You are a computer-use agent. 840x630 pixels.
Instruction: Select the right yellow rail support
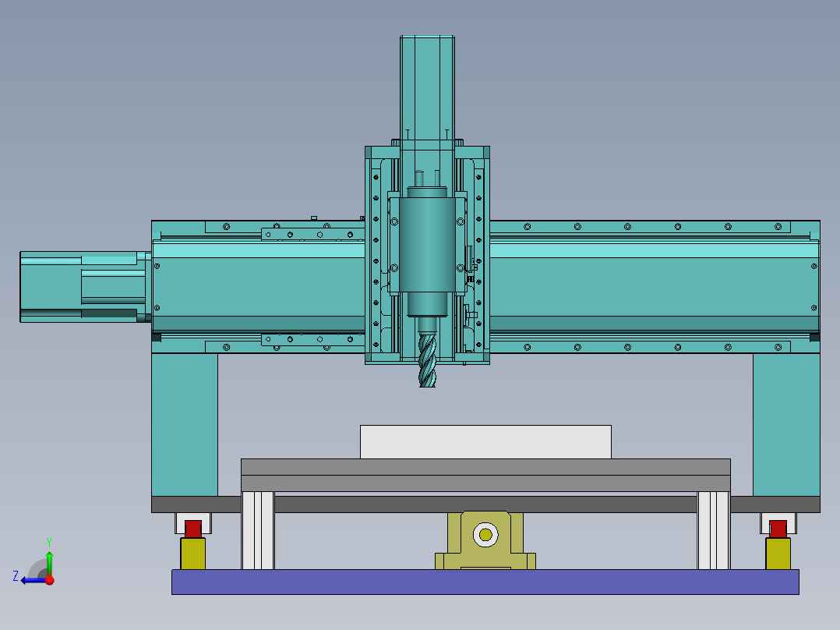pos(778,554)
